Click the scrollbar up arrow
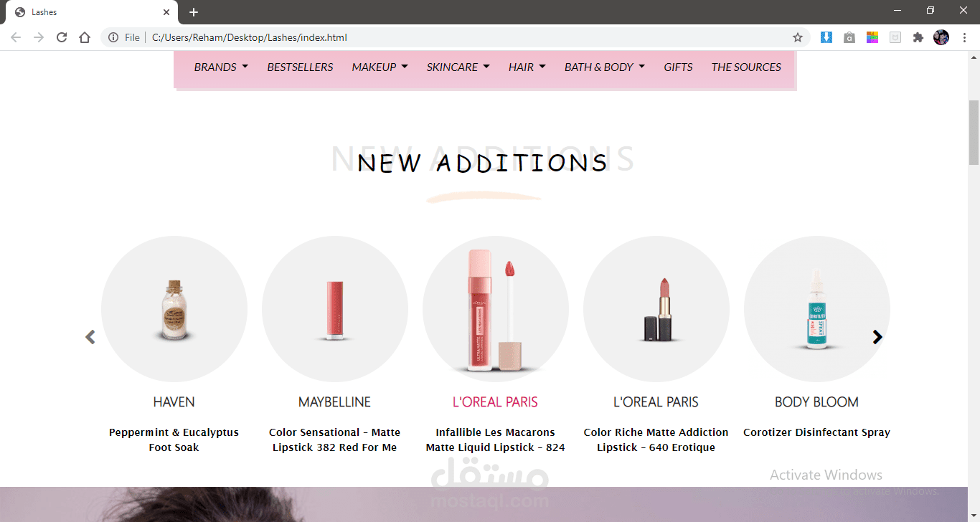Image resolution: width=980 pixels, height=522 pixels. 974,57
